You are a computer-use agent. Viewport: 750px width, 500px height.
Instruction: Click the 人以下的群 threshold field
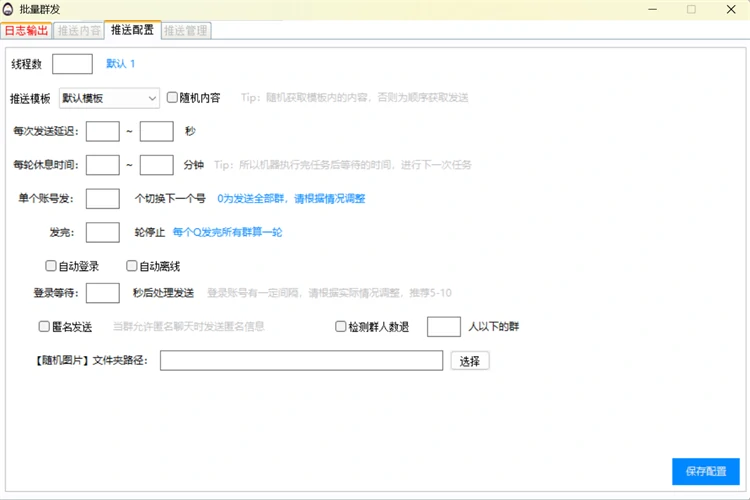click(444, 326)
